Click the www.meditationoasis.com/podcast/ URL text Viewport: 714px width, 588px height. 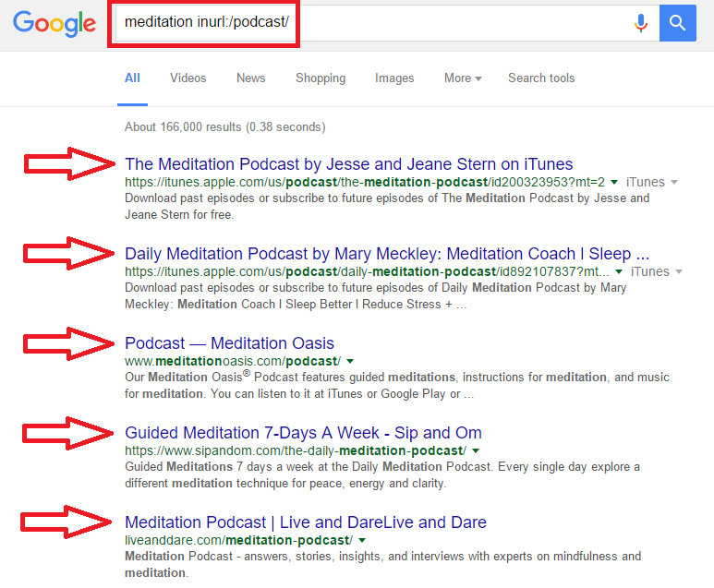point(233,361)
